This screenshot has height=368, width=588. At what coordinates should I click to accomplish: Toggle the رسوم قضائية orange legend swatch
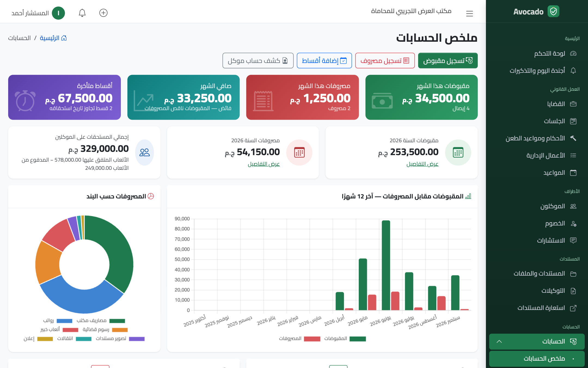point(120,330)
